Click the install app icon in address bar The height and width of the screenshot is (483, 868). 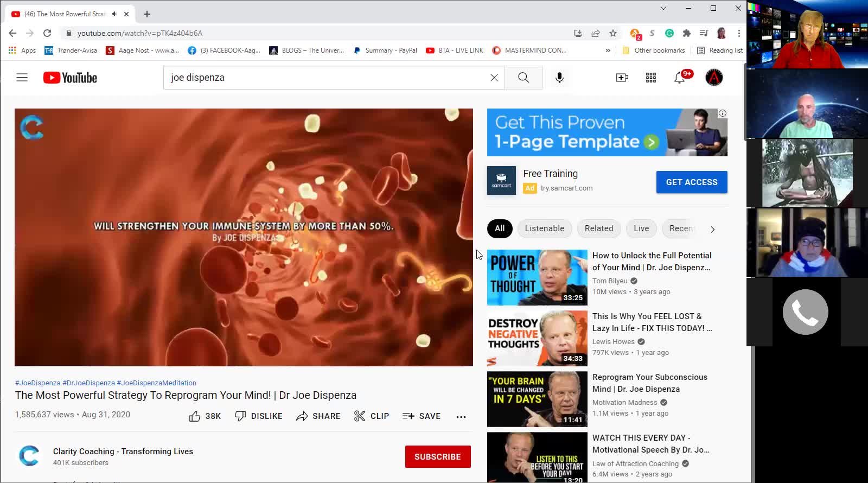(578, 33)
